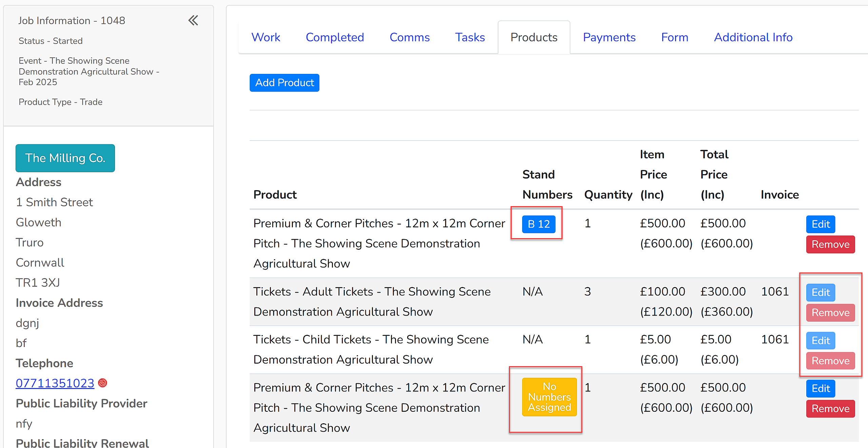Click the Child Tickets item price £5.00
Screen dimensions: 868x448
tap(655, 340)
